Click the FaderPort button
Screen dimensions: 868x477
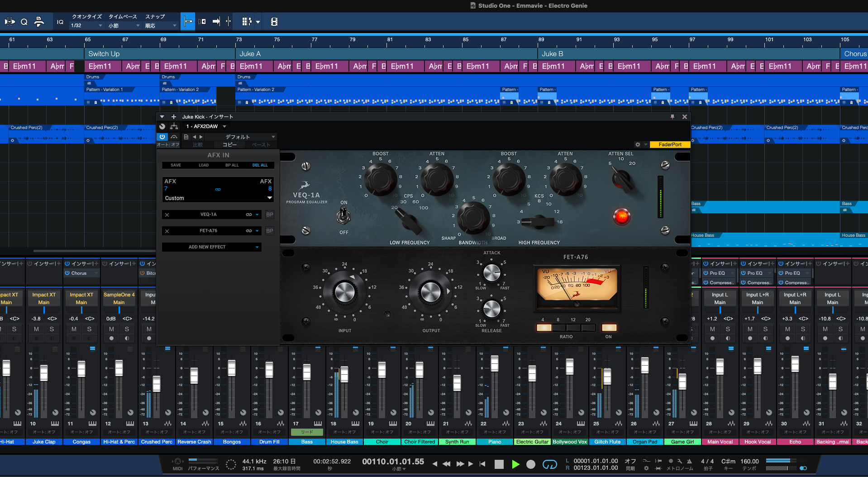670,144
